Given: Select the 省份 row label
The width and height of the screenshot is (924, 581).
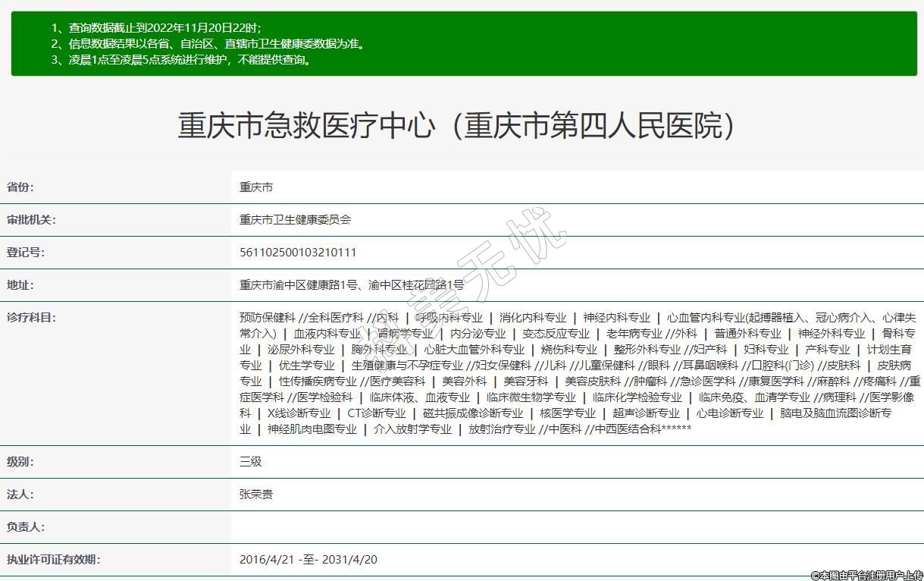Looking at the screenshot, I should tap(20, 187).
